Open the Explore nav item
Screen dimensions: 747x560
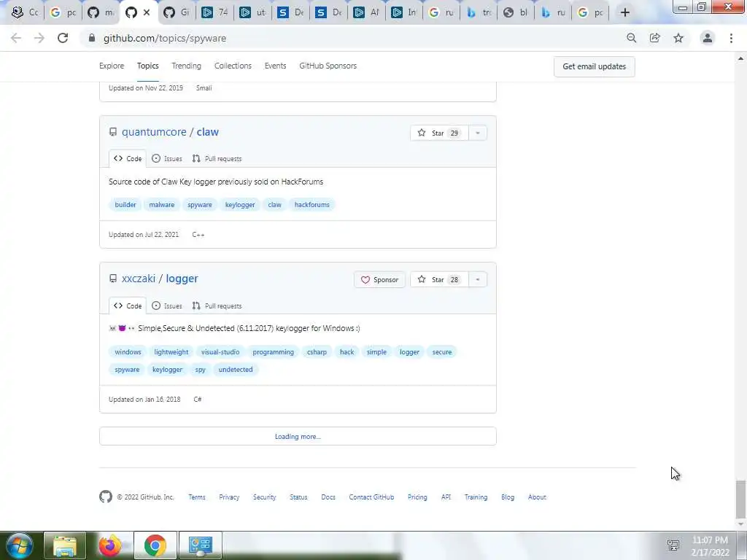pos(112,66)
